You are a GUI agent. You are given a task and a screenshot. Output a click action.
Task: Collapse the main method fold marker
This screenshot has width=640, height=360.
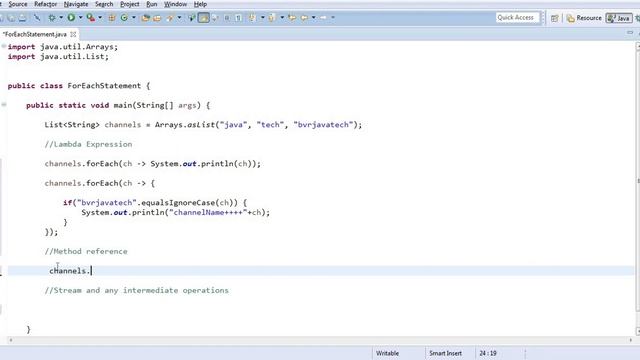(4, 105)
